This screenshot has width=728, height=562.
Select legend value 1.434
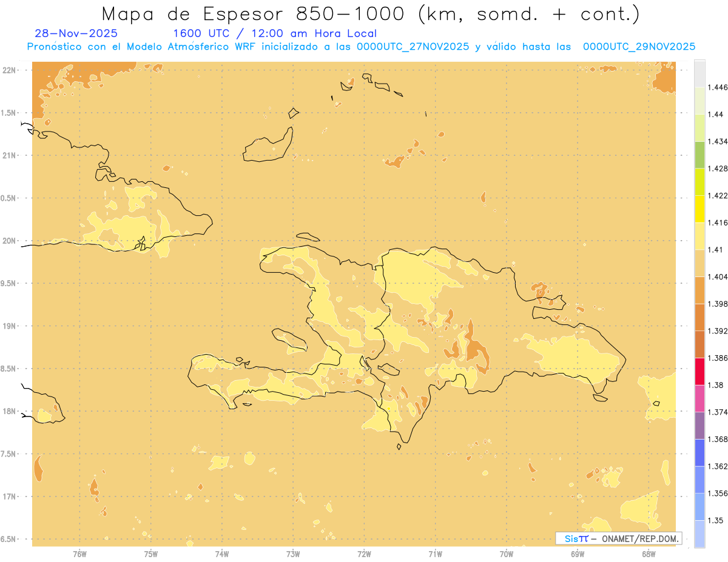717,141
